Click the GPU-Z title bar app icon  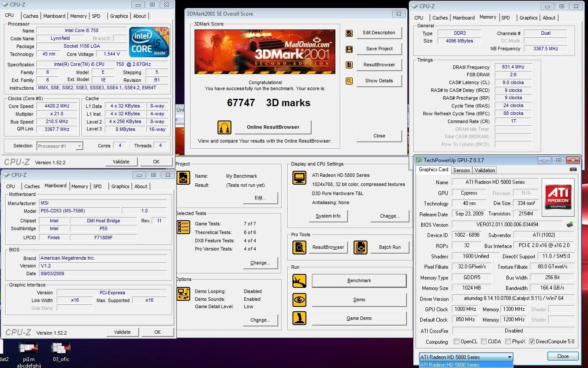[x=419, y=160]
